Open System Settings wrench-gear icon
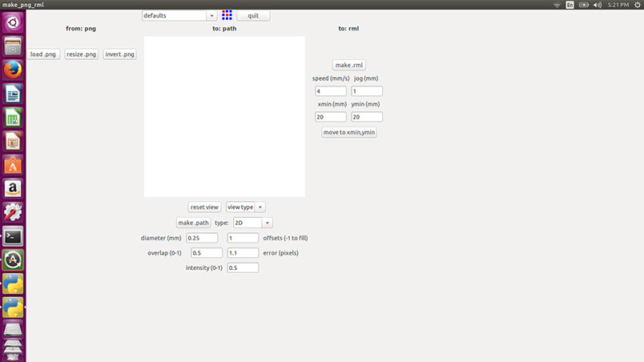 coord(13,212)
